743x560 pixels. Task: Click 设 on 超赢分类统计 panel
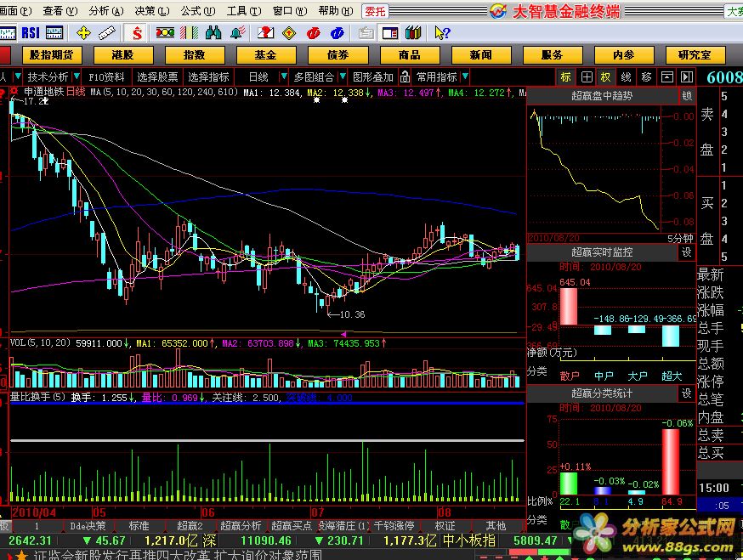(x=687, y=393)
